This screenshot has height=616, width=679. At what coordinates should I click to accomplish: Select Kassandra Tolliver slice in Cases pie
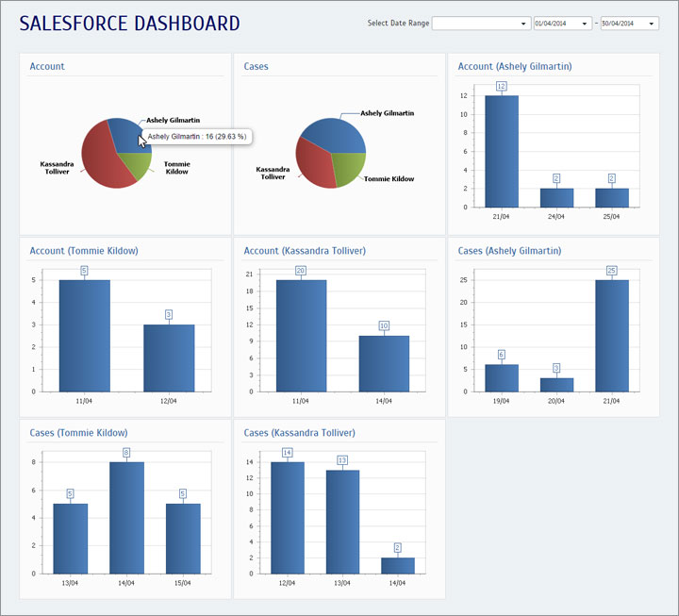pyautogui.click(x=314, y=164)
